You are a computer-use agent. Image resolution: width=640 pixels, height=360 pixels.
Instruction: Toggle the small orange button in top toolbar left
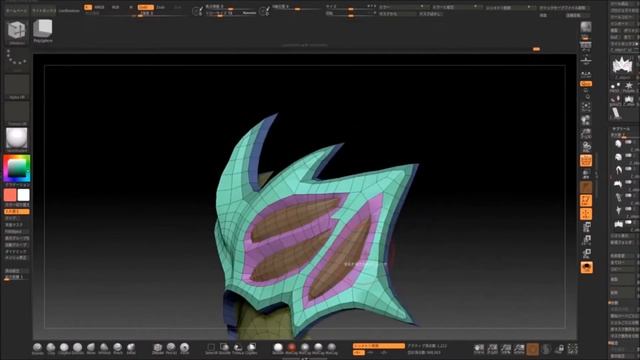pyautogui.click(x=88, y=7)
